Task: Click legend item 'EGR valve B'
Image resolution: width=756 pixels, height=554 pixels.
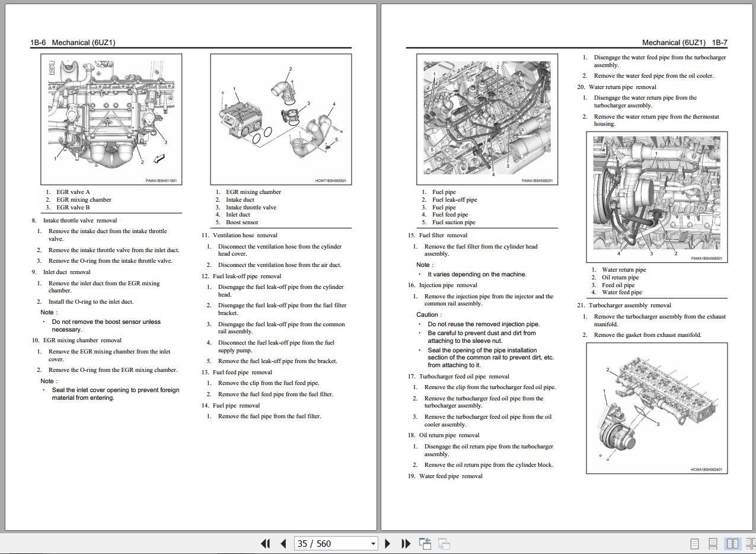Action: pyautogui.click(x=73, y=208)
